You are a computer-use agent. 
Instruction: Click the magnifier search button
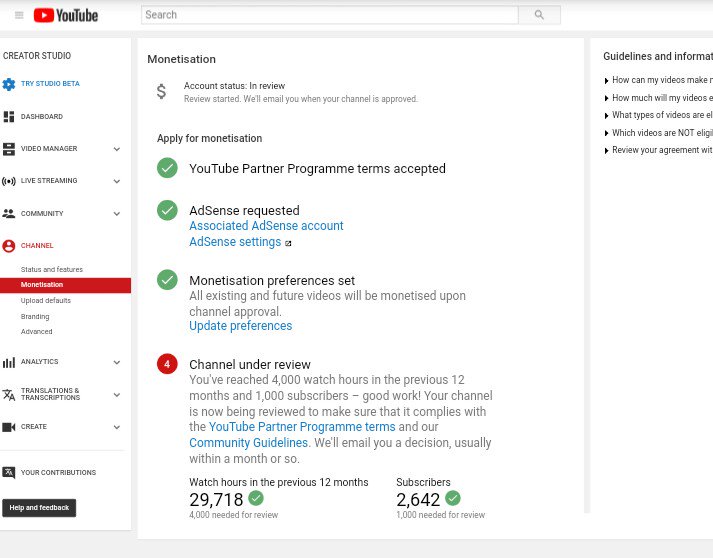[539, 15]
